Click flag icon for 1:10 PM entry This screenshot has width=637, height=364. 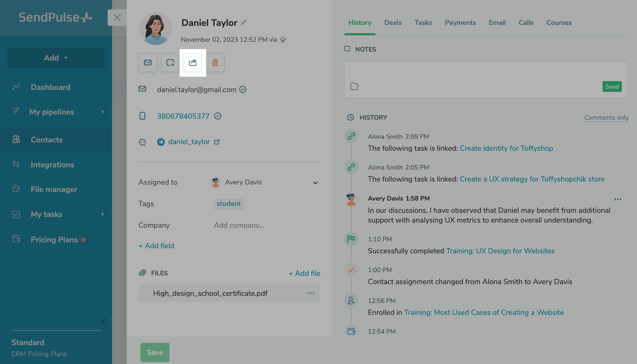(351, 239)
